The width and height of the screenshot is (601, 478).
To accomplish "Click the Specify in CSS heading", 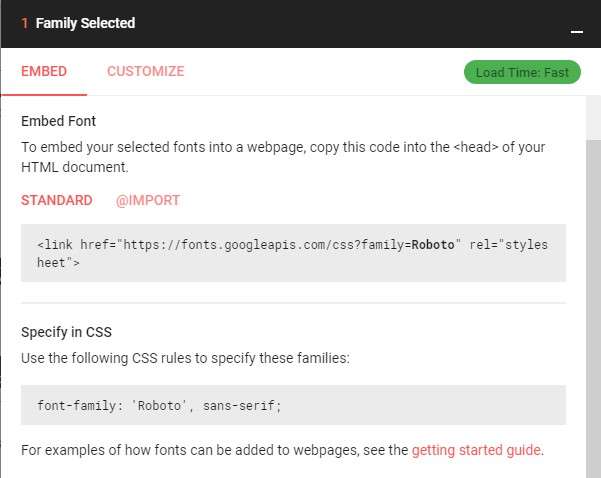I will pos(66,332).
